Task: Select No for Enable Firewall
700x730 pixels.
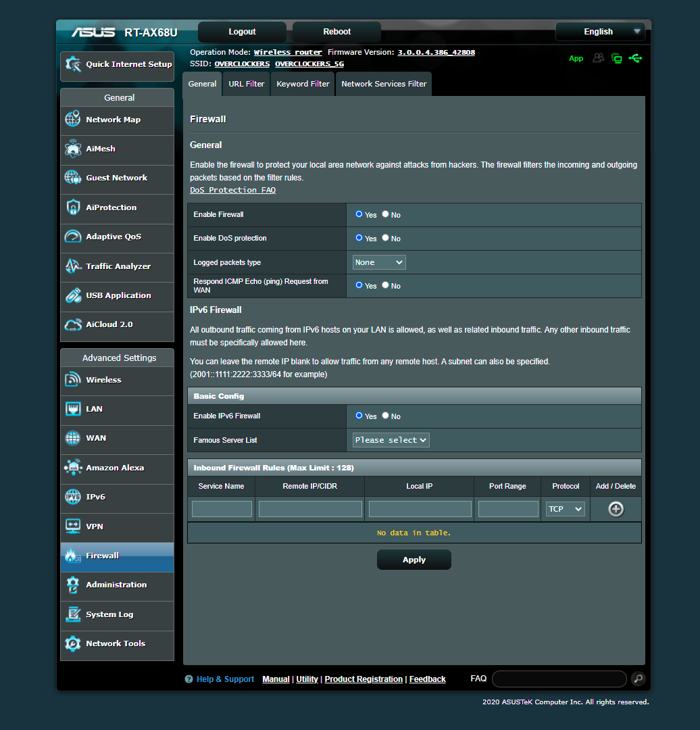Action: [x=385, y=214]
